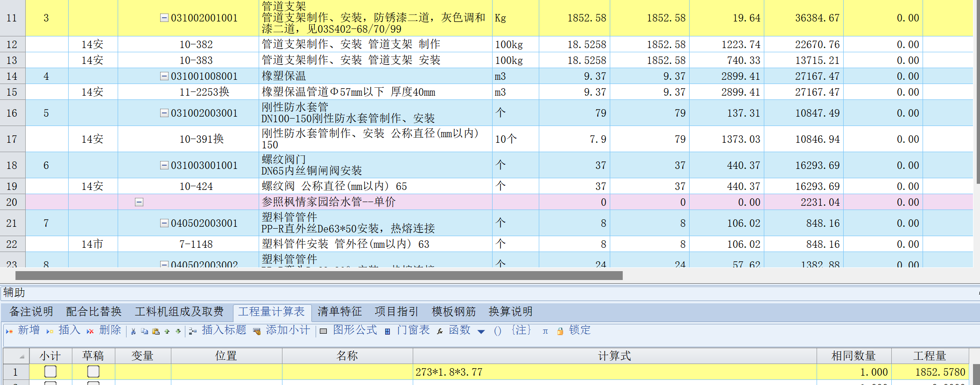The width and height of the screenshot is (980, 385).
Task: Click the 插入标题 (insert title) button
Action: (x=218, y=330)
